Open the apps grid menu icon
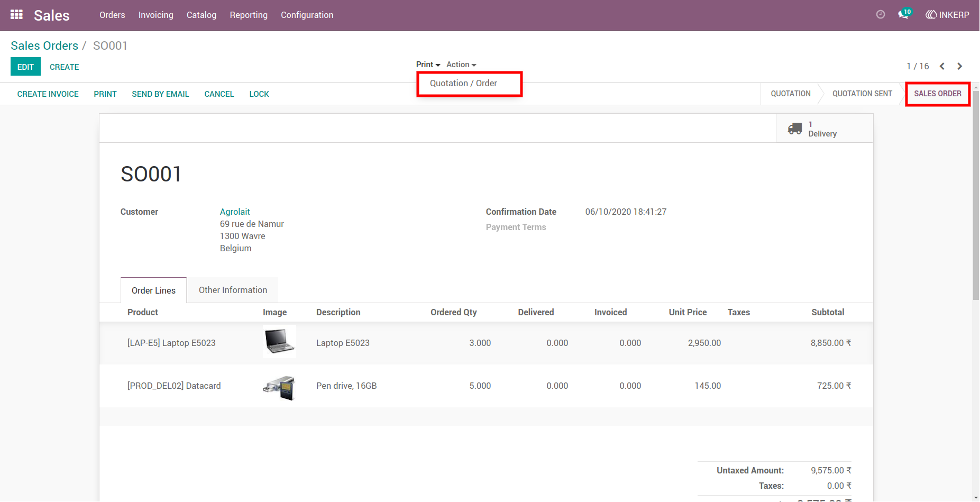 (x=16, y=15)
